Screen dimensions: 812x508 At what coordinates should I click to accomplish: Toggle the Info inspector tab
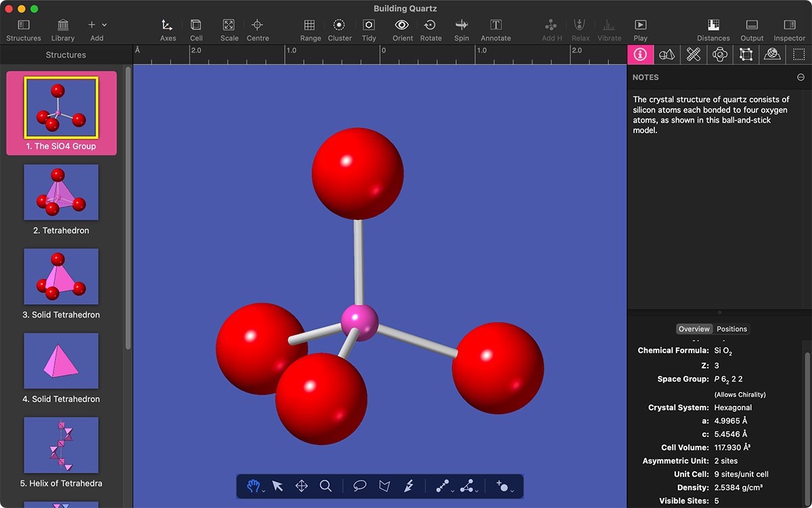pos(640,54)
